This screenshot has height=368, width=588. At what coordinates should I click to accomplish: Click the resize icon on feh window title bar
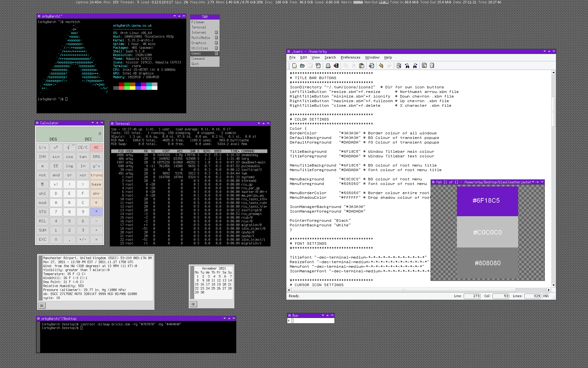point(433,182)
